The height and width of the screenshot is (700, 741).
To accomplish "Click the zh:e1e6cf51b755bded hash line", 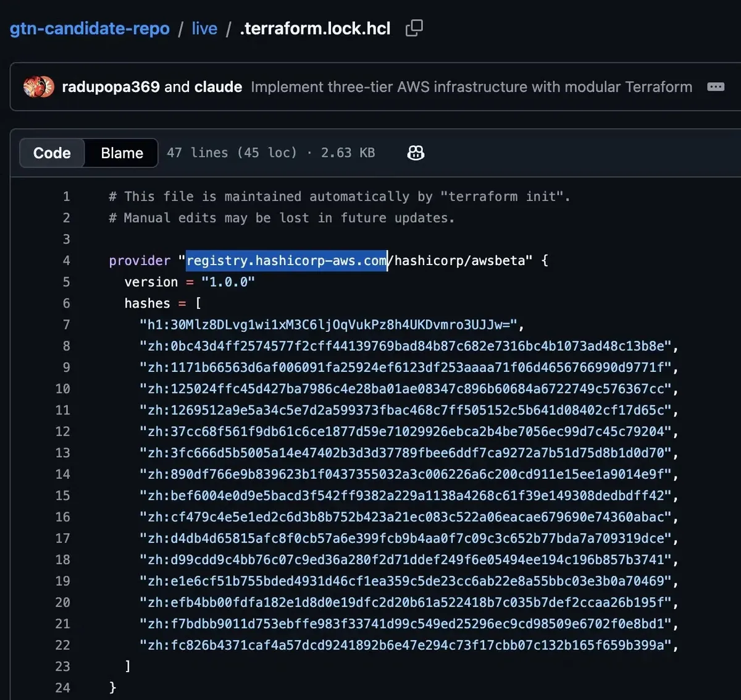I will [x=409, y=581].
